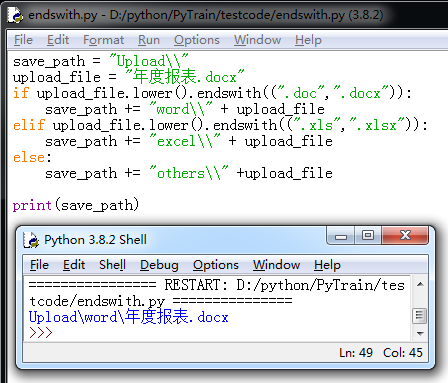
Task: Click the Ln: 49 status bar entry
Action: tap(356, 353)
